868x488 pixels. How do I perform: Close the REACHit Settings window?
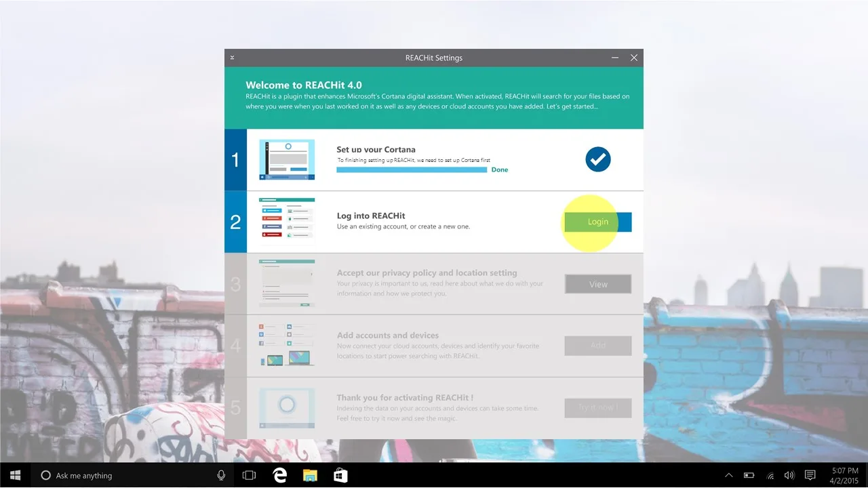point(634,58)
